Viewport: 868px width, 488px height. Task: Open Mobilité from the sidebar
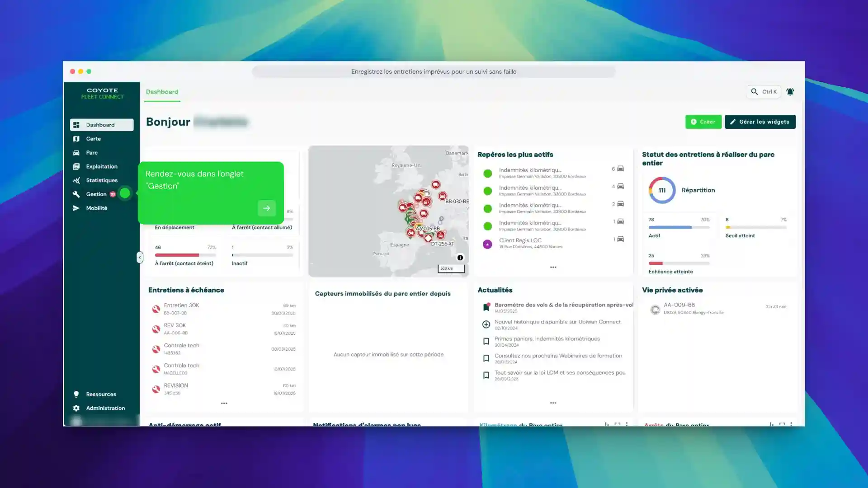tap(96, 208)
